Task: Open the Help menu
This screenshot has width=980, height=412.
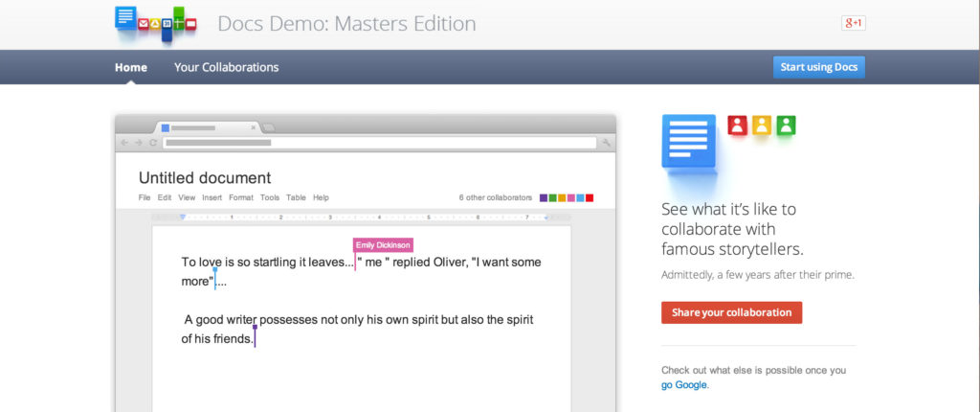Action: pos(322,197)
